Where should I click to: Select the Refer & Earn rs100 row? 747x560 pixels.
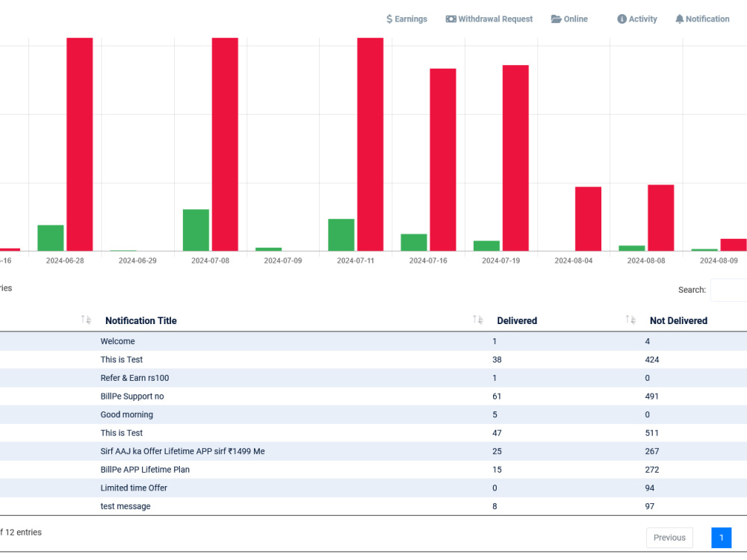pyautogui.click(x=373, y=378)
